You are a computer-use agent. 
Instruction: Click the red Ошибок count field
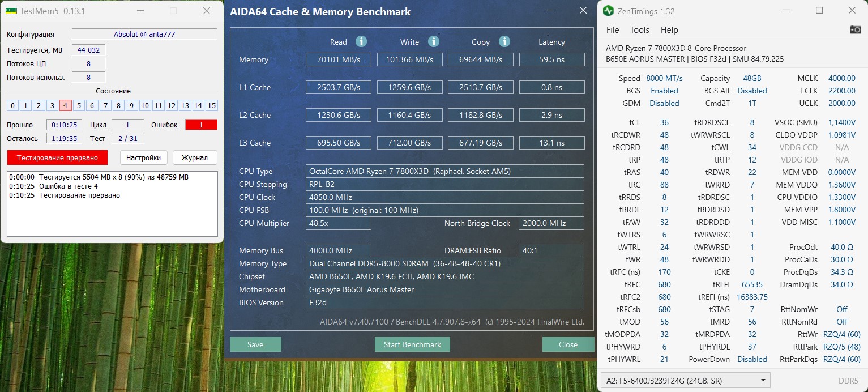click(x=201, y=125)
